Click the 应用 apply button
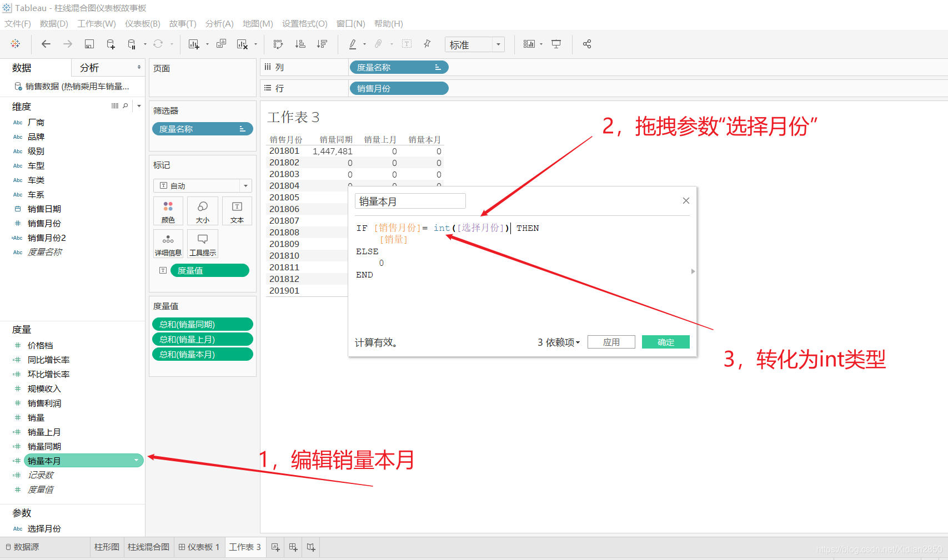 (611, 342)
